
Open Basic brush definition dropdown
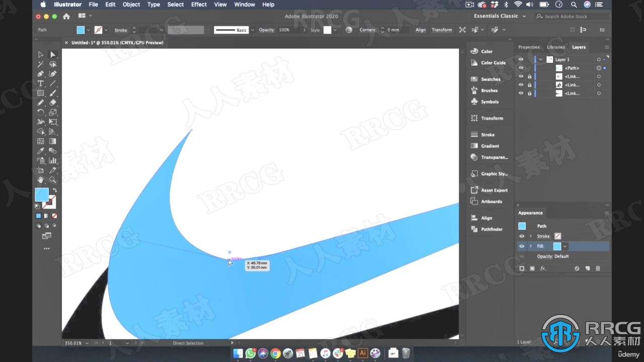253,30
